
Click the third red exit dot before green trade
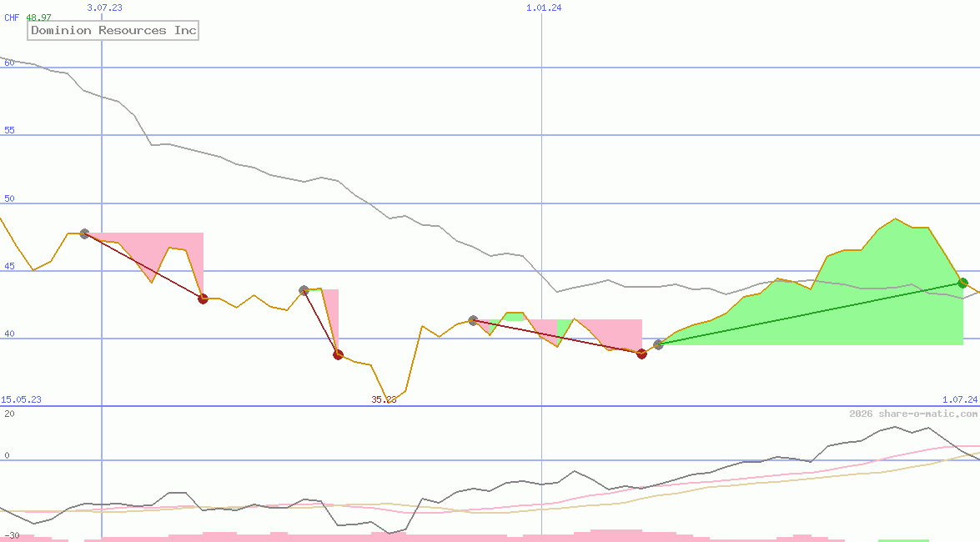[641, 354]
